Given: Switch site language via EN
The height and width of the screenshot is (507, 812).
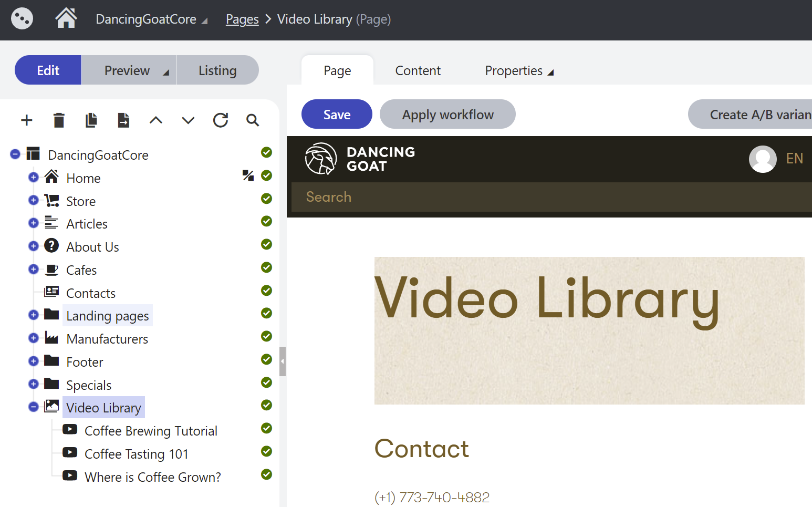Looking at the screenshot, I should (x=794, y=159).
